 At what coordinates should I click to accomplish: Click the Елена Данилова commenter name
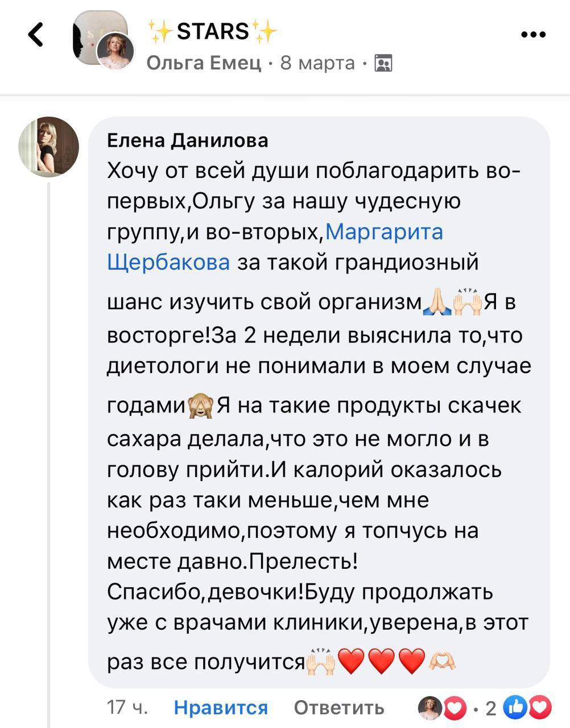(188, 140)
